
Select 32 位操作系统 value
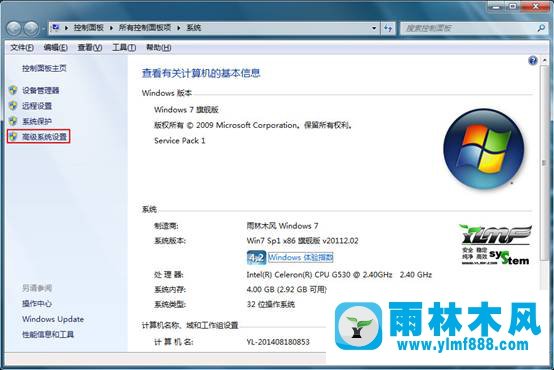point(271,304)
